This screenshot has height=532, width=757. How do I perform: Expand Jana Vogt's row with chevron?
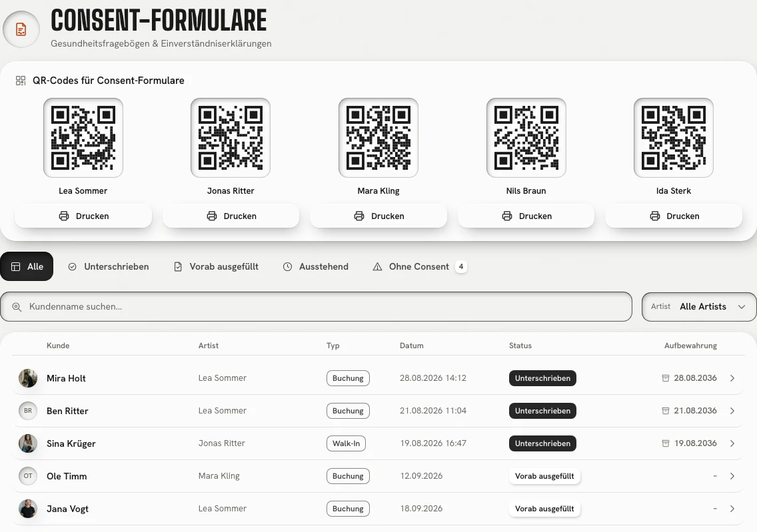732,509
